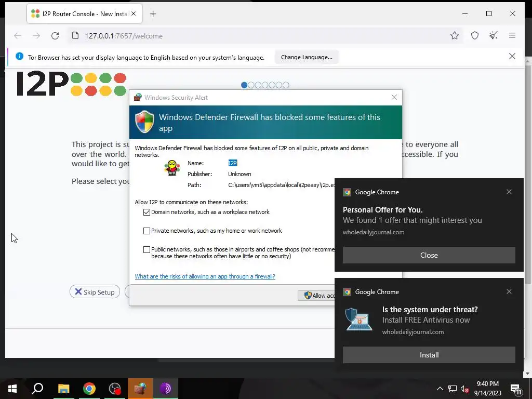The width and height of the screenshot is (532, 399).
Task: Reload the I2P Router Console page
Action: click(x=55, y=36)
